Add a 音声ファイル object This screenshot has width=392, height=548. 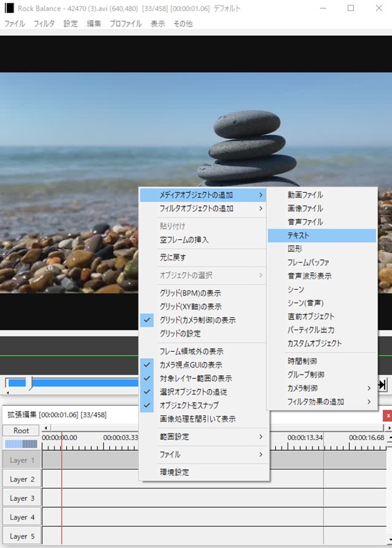pos(322,222)
